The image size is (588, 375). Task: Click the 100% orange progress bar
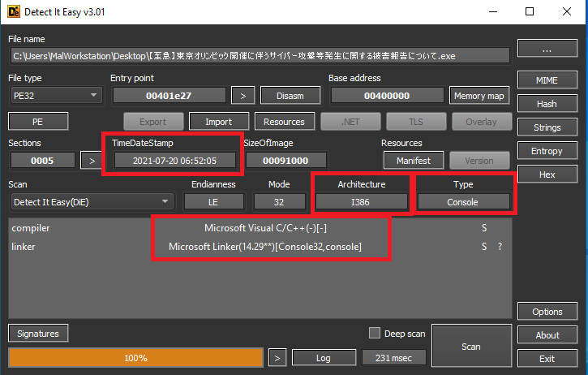click(135, 358)
